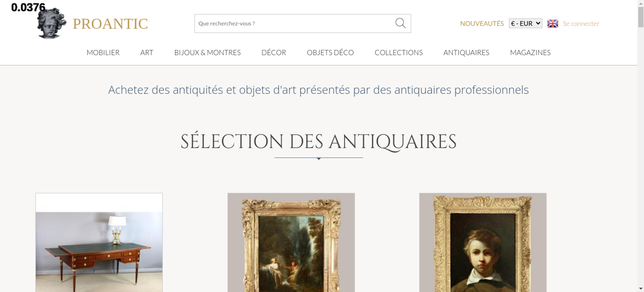View the mahogany desk listing thumbnail

coord(99,242)
